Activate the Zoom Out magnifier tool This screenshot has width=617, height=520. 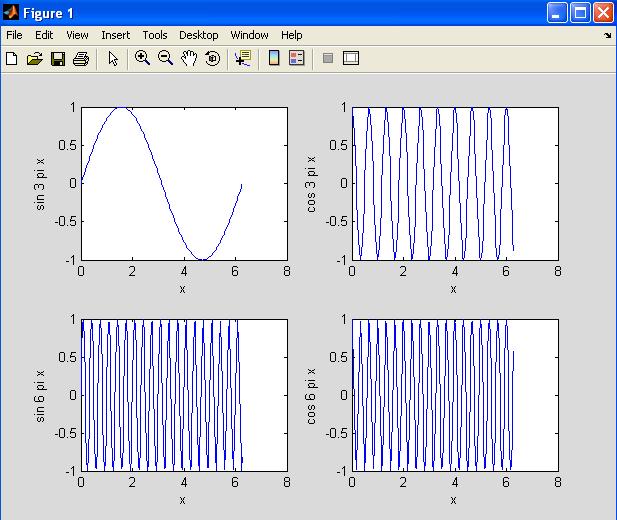click(165, 58)
